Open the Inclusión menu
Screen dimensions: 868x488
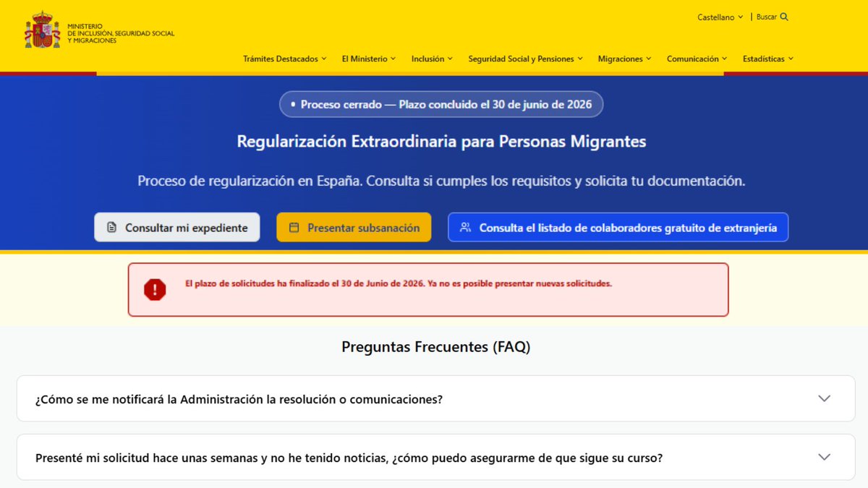pos(432,59)
